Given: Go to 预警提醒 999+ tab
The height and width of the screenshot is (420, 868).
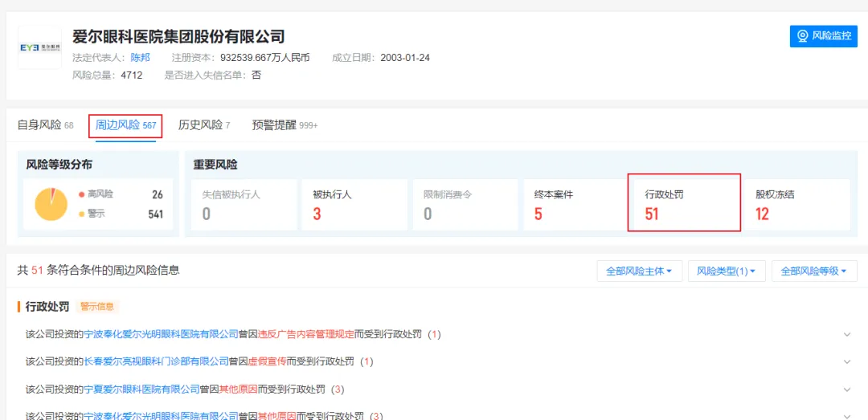Looking at the screenshot, I should click(285, 125).
